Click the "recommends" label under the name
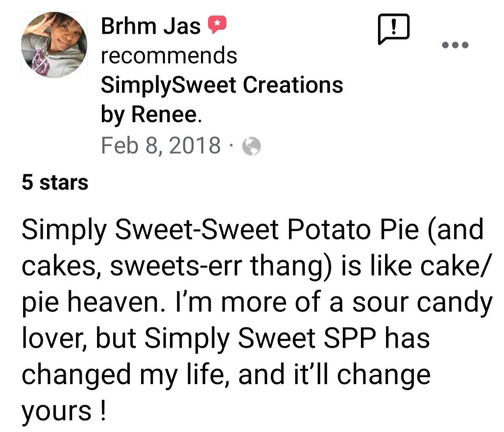This screenshot has width=504, height=432. tap(169, 55)
